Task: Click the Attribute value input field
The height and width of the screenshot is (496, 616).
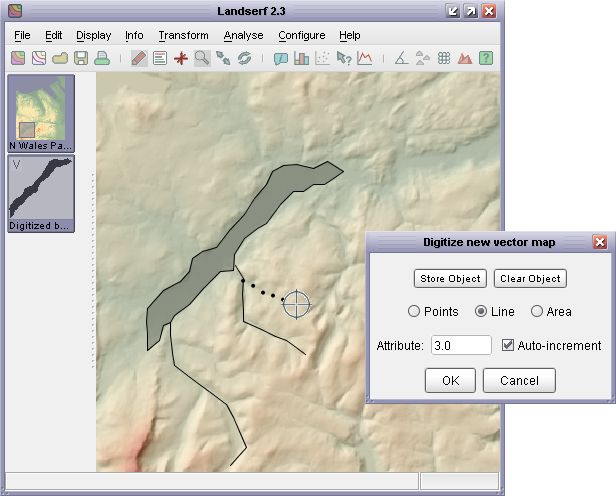Action: [x=461, y=345]
